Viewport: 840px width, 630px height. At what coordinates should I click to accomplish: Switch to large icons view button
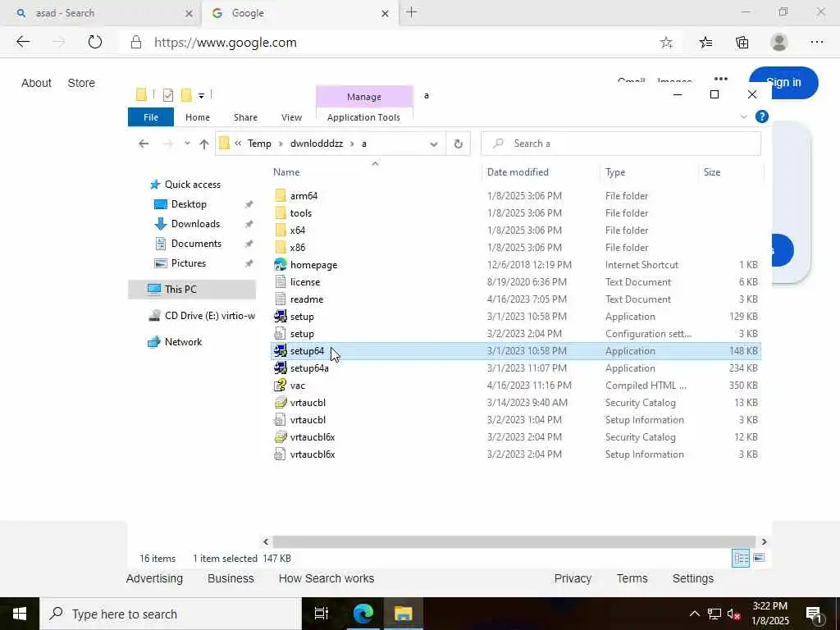[759, 558]
